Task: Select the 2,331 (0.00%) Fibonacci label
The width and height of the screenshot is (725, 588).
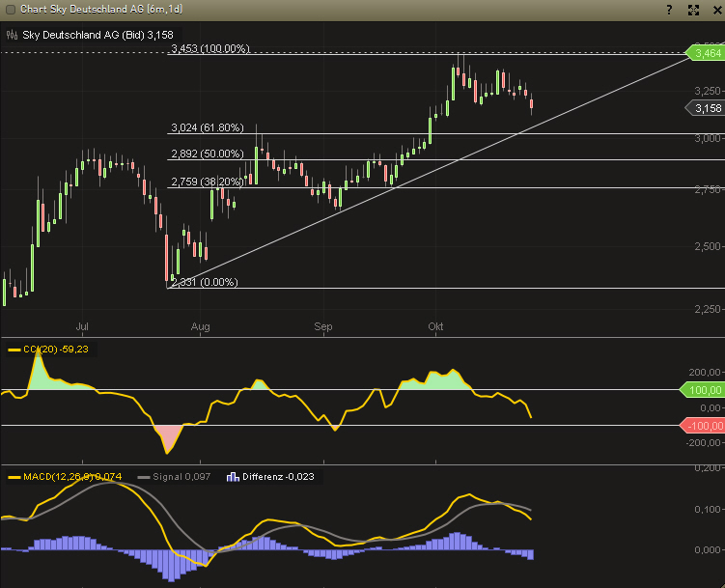Action: [205, 282]
